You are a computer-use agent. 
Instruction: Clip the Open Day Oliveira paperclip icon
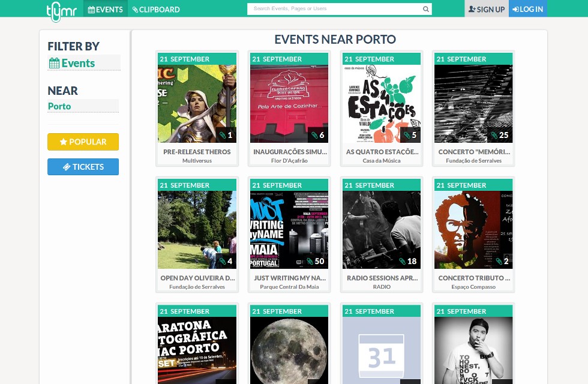click(x=223, y=261)
